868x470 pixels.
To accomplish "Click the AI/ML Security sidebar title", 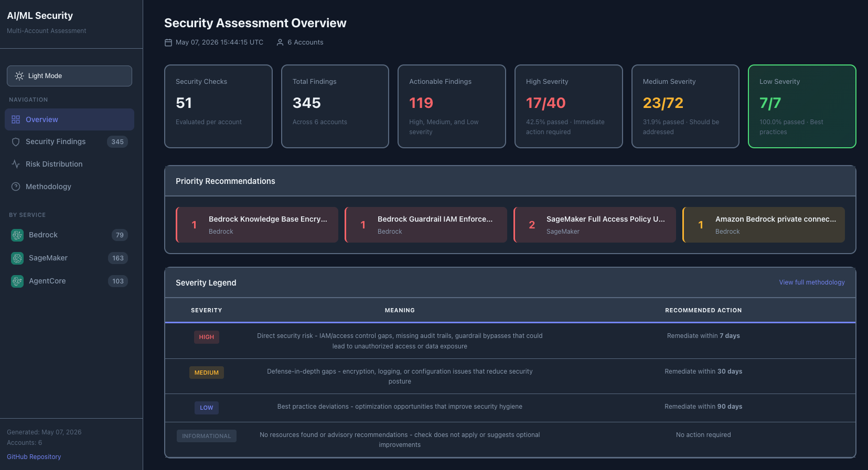I will [40, 16].
